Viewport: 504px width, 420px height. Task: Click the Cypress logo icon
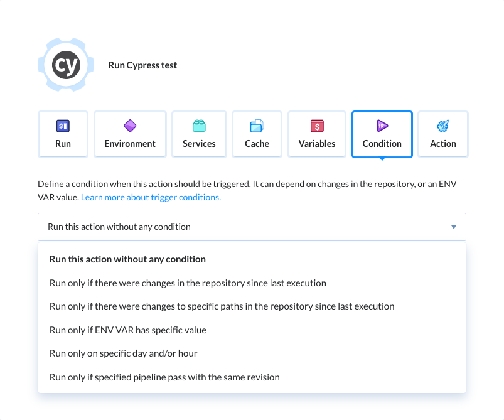pyautogui.click(x=65, y=65)
